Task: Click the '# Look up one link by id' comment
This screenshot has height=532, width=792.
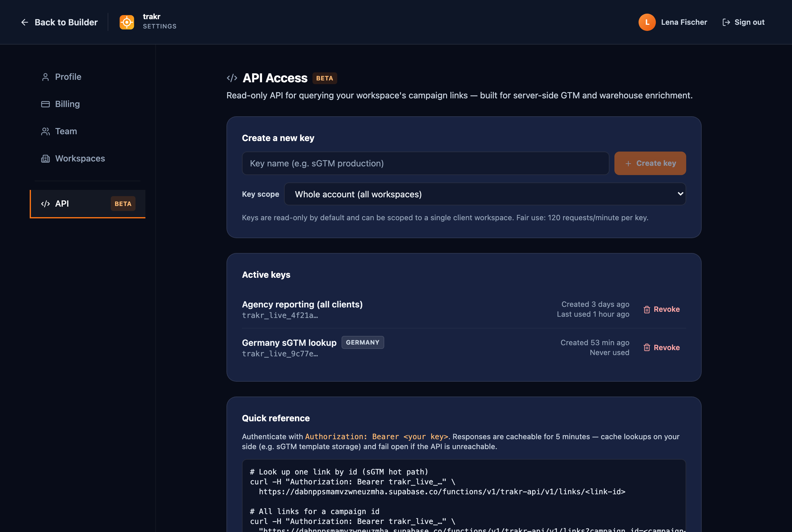Action: pos(339,472)
